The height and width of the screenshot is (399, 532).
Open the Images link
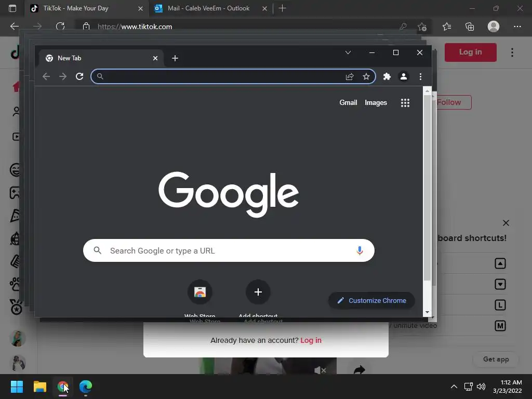pos(376,102)
